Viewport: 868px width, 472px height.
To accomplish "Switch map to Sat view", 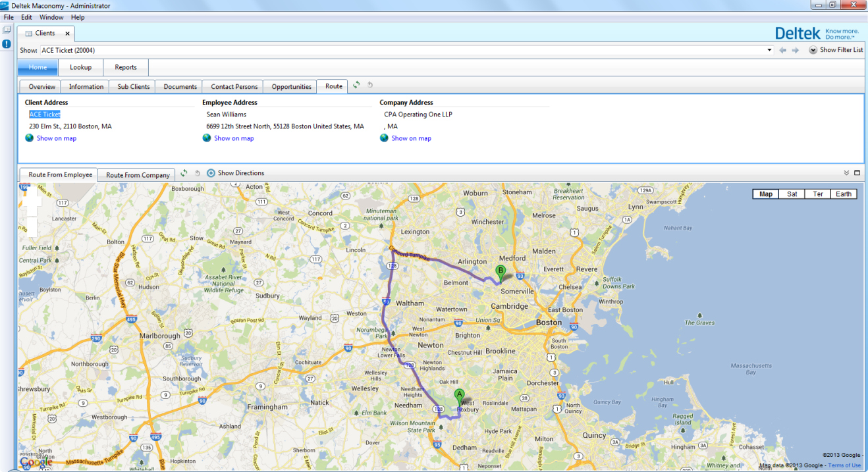I will pyautogui.click(x=792, y=194).
